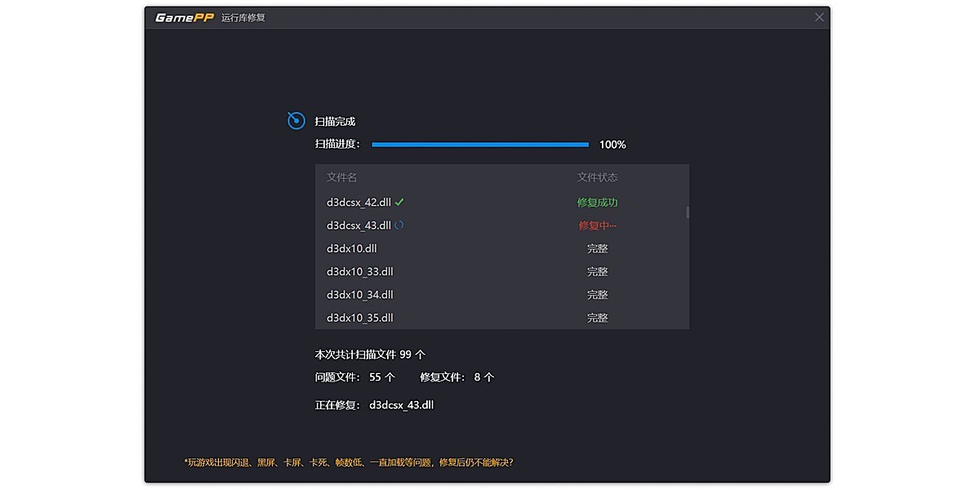The height and width of the screenshot is (490, 980).
Task: Click the 修复文件 8 count
Action: pos(456,377)
